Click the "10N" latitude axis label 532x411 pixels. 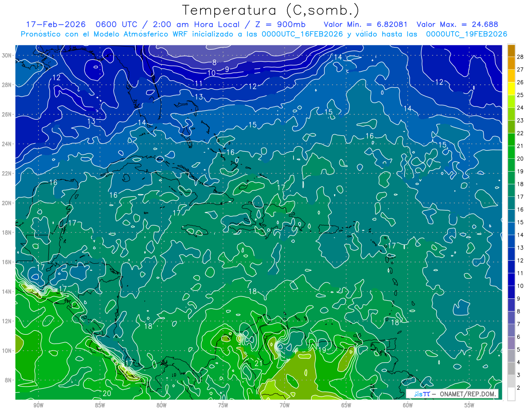(7, 350)
